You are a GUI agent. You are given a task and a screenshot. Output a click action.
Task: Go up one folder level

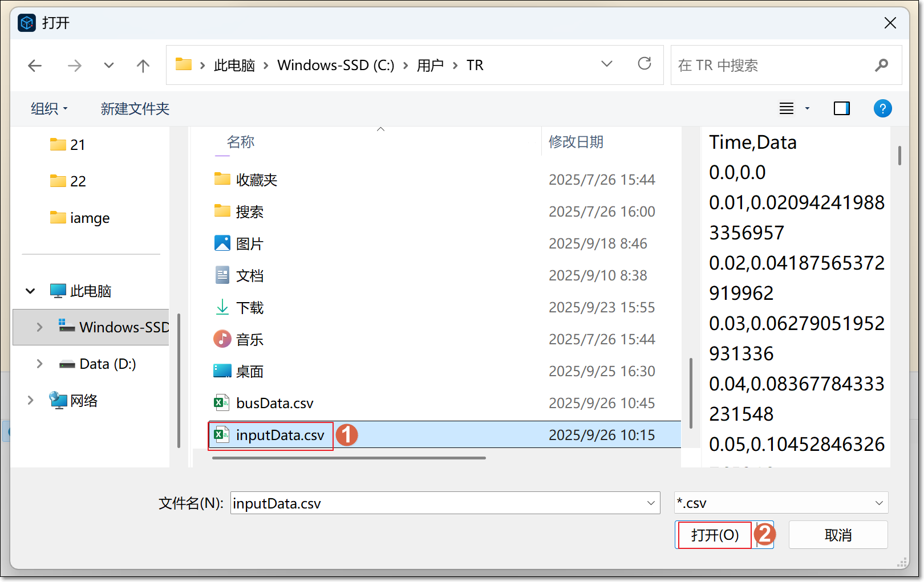[x=143, y=66]
